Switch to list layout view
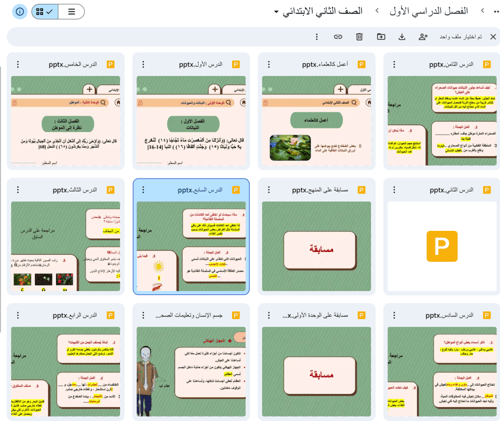 coord(71,12)
